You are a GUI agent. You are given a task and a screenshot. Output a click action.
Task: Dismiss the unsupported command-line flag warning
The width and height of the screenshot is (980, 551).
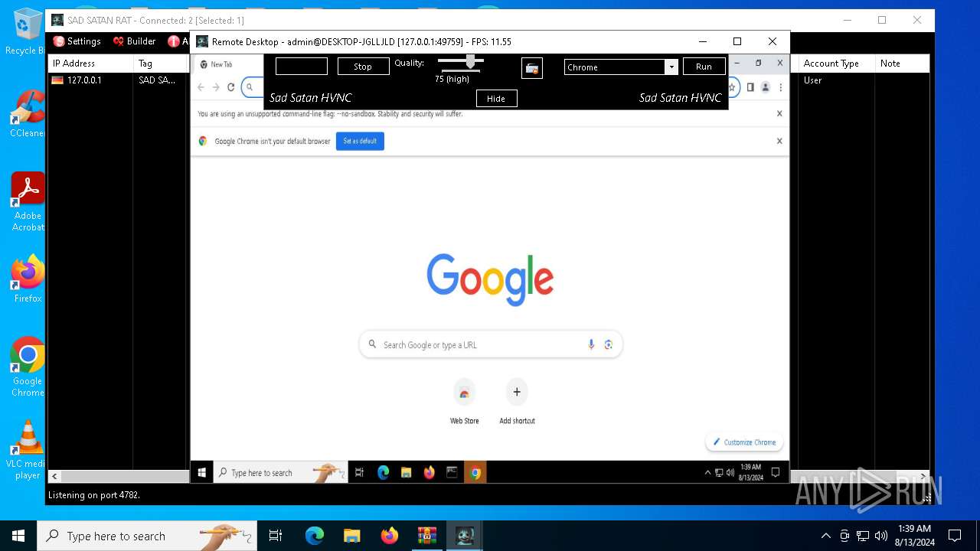(x=779, y=113)
